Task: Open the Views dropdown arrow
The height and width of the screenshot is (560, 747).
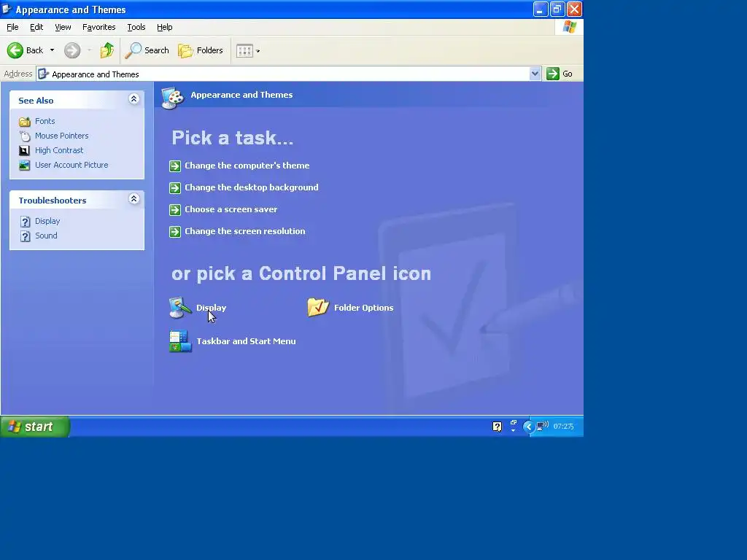Action: pyautogui.click(x=258, y=51)
